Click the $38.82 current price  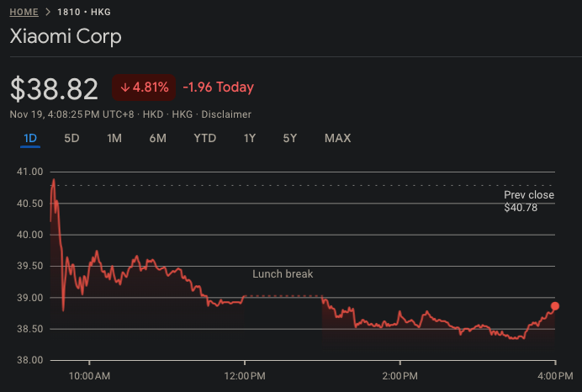pos(55,87)
